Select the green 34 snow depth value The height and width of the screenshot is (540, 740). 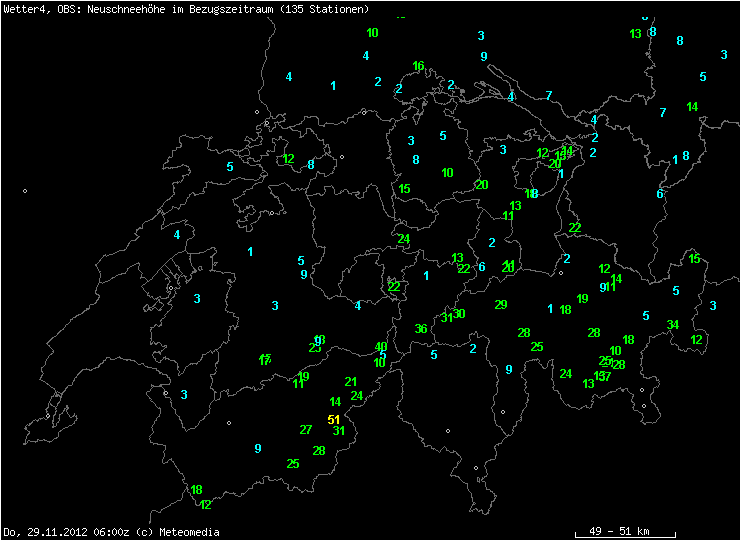click(x=673, y=324)
